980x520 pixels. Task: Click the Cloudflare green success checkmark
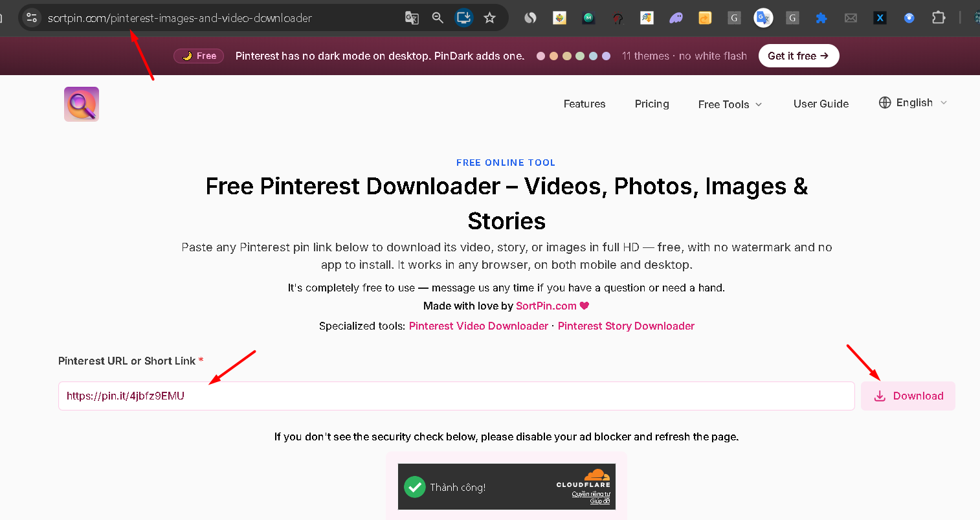tap(414, 487)
